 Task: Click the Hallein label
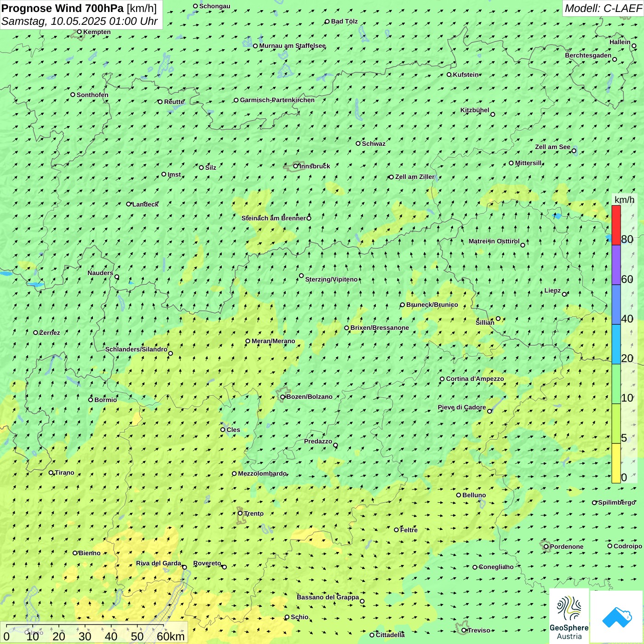[x=620, y=42]
